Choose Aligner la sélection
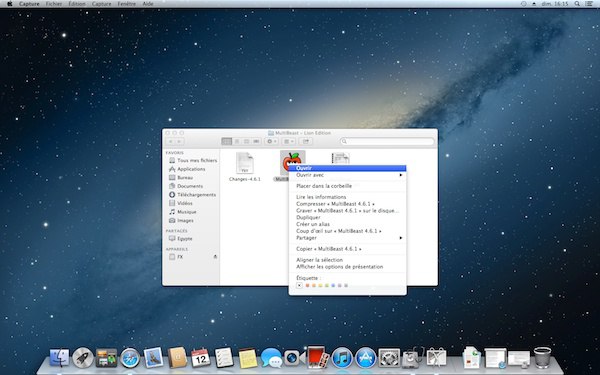 [347, 260]
